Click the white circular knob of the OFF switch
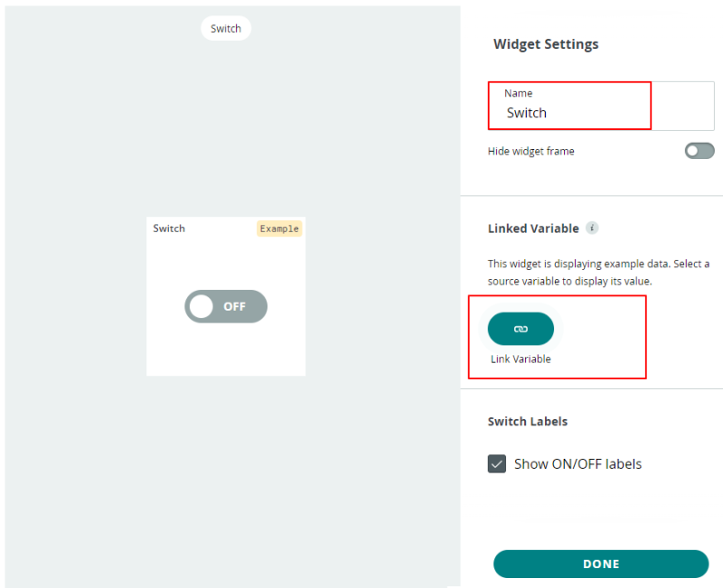This screenshot has height=588, width=723. (201, 306)
